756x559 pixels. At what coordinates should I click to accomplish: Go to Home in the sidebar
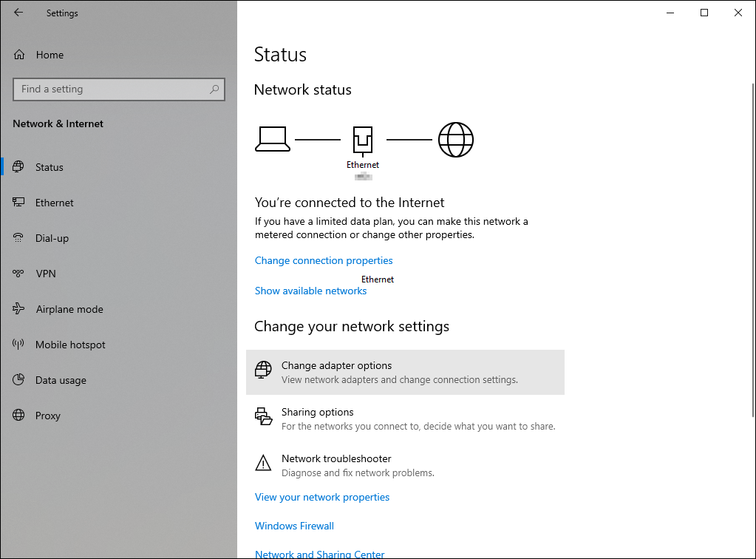(49, 55)
